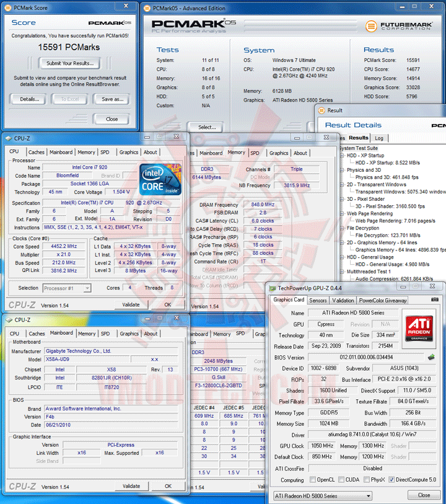
Task: Click the Driver field showing atiumdag
Action: (372, 435)
